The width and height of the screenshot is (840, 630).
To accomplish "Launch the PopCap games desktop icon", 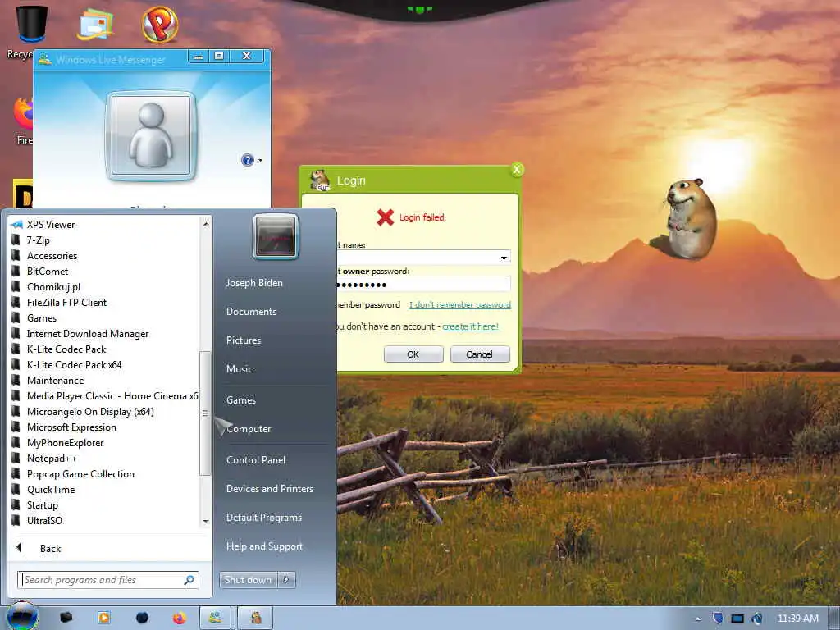I will 160,24.
